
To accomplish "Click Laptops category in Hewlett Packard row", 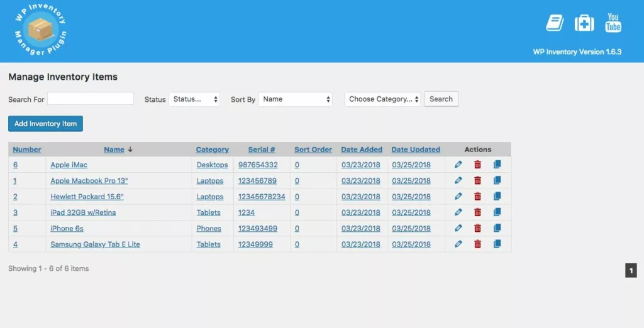I will [210, 197].
